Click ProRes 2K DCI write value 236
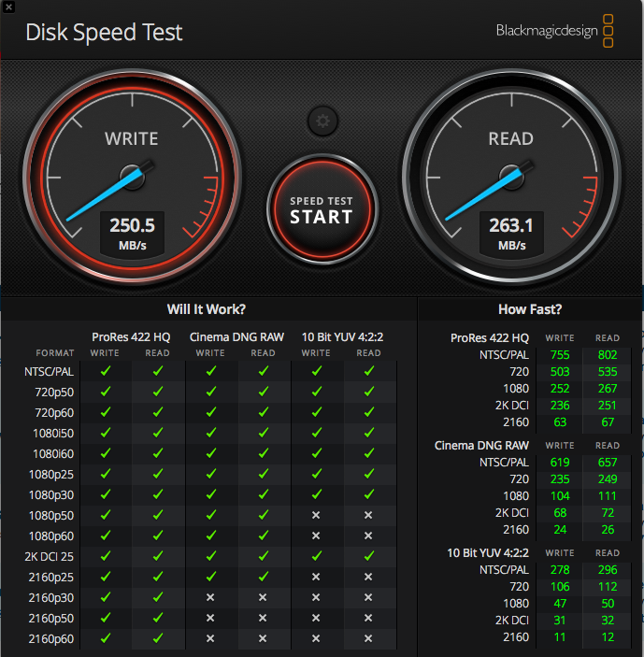The image size is (644, 657). point(560,406)
